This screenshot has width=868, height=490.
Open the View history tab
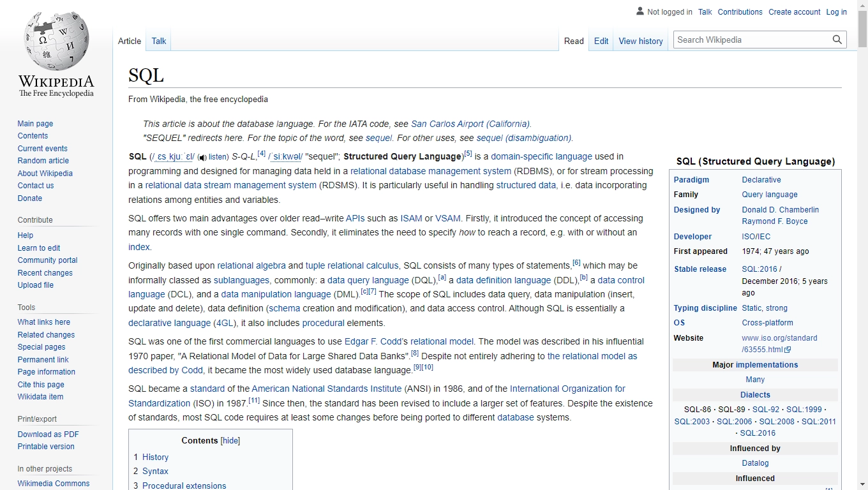pyautogui.click(x=640, y=41)
